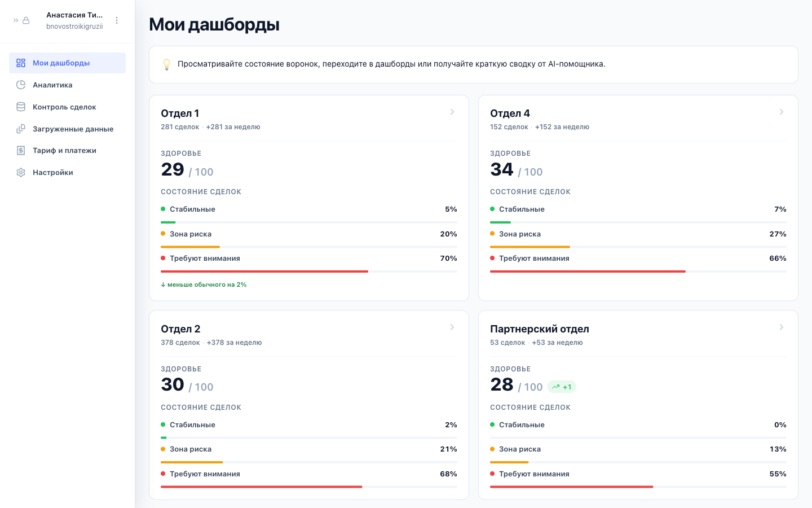Collapse sidebar using double-chevron icon
Viewport: 812px width, 508px height.
[x=16, y=20]
